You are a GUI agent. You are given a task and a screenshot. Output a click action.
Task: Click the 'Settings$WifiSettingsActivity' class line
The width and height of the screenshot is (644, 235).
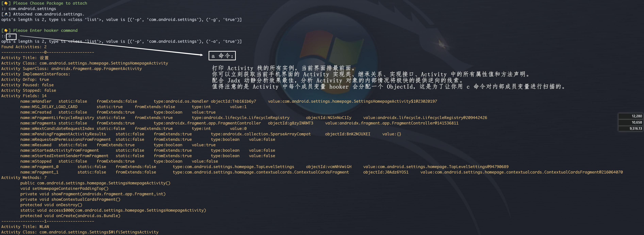coord(80,232)
